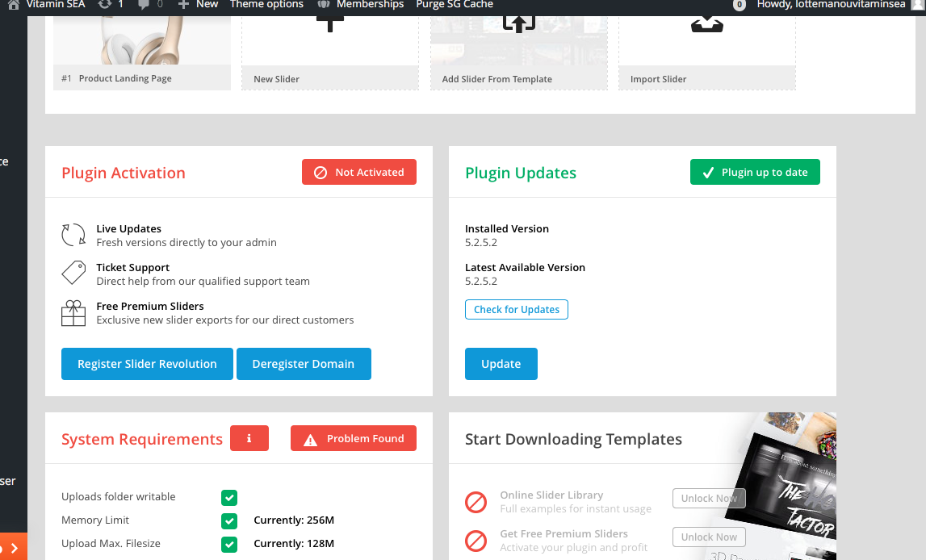The image size is (926, 560).
Task: Click the Memory Limit green checkmark
Action: (229, 521)
